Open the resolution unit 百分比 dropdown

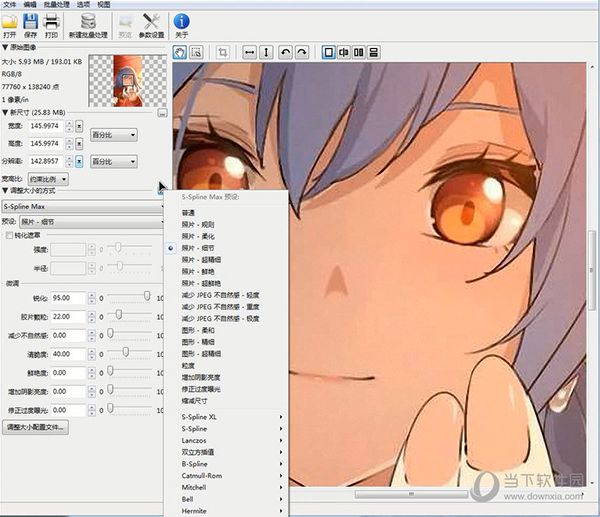point(114,161)
